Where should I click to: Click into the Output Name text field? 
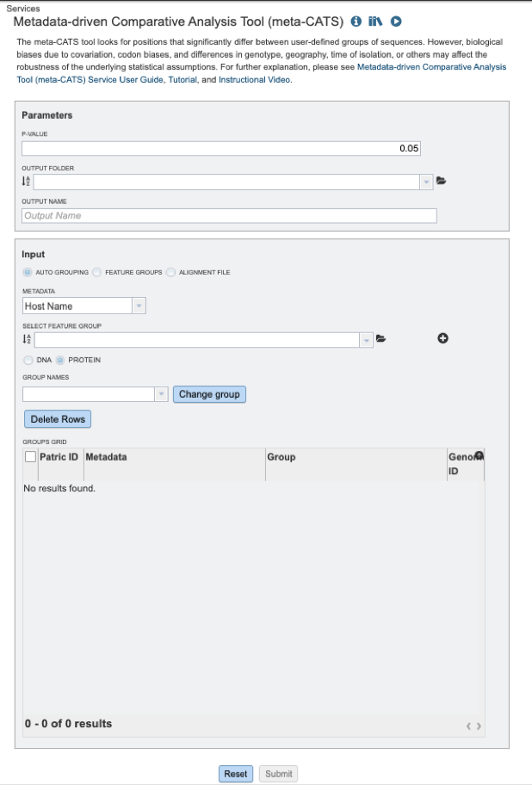pyautogui.click(x=229, y=216)
